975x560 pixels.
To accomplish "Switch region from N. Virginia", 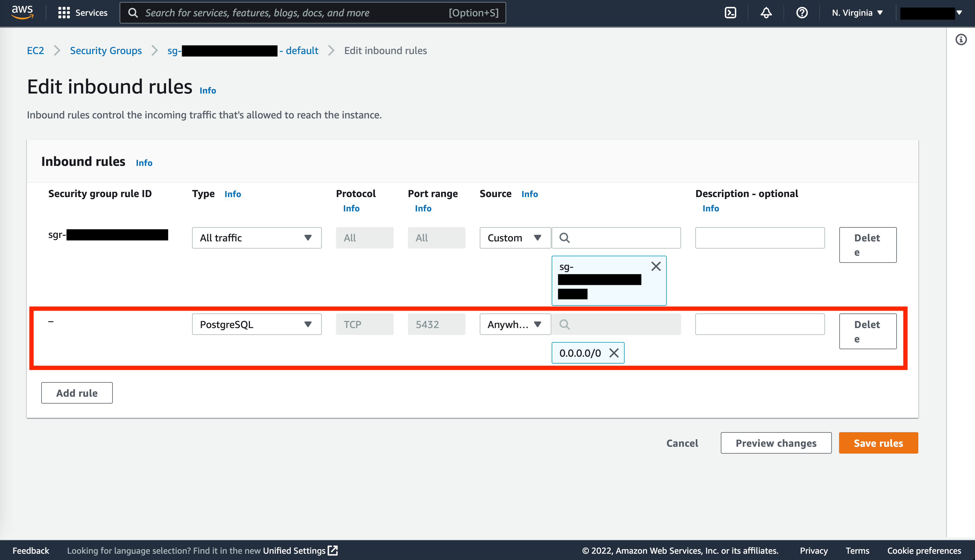I will pyautogui.click(x=857, y=13).
